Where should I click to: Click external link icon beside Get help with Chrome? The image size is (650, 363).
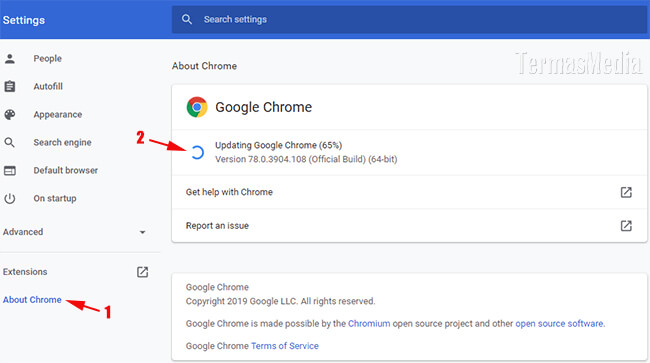(x=626, y=192)
